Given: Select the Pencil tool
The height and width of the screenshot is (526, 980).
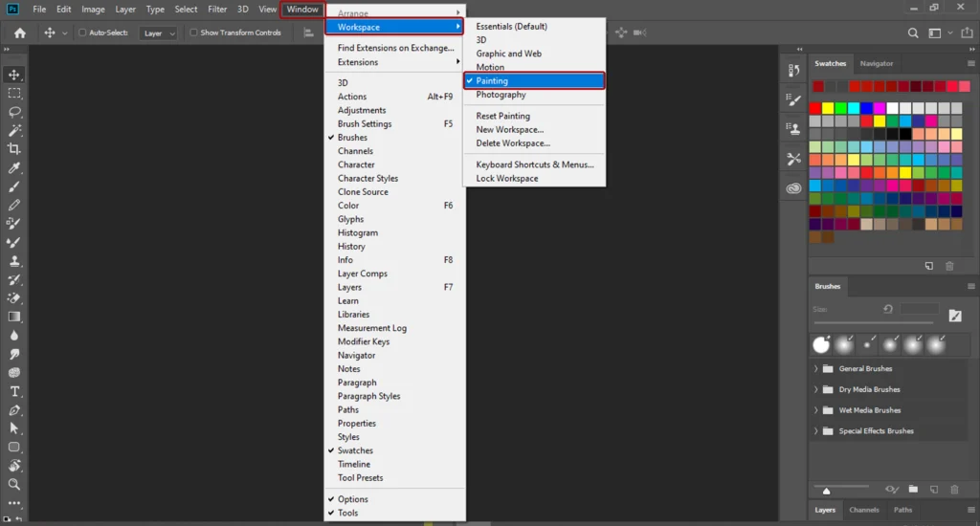Looking at the screenshot, I should (13, 205).
